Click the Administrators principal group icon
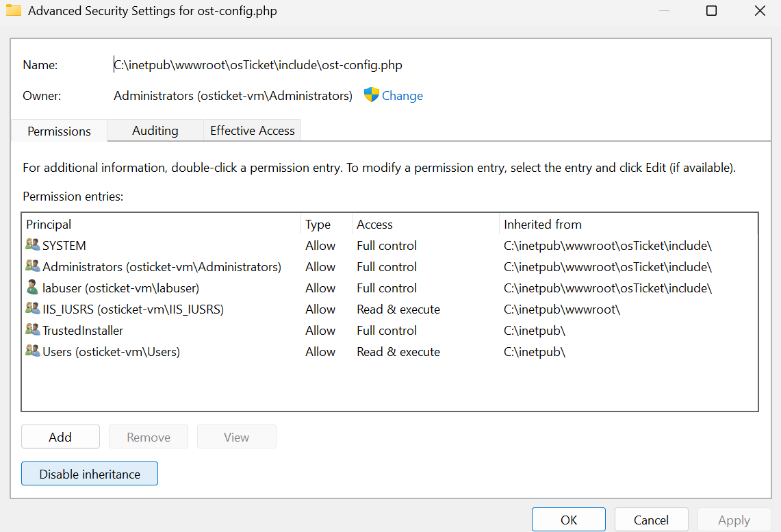Screen dimensions: 781x532 33,266
